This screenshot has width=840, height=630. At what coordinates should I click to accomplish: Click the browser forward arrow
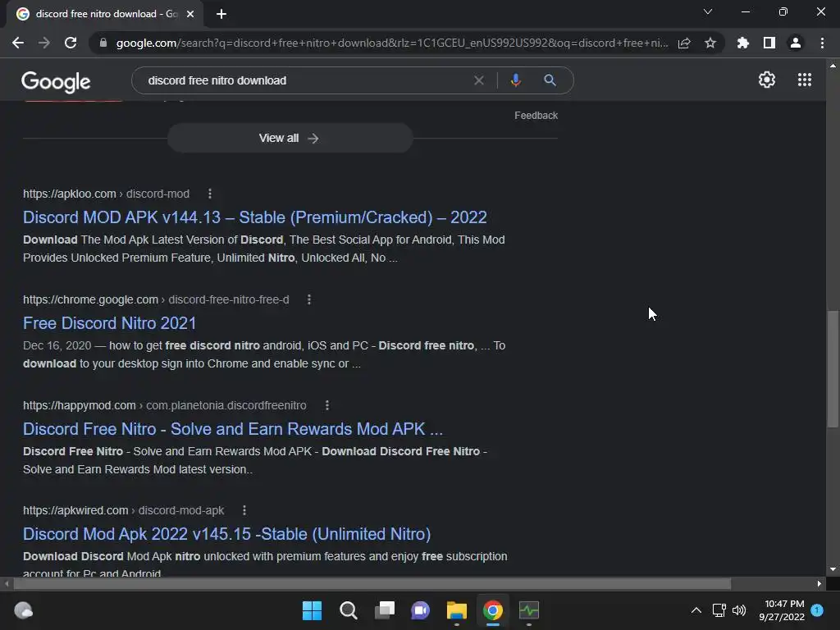pos(44,43)
